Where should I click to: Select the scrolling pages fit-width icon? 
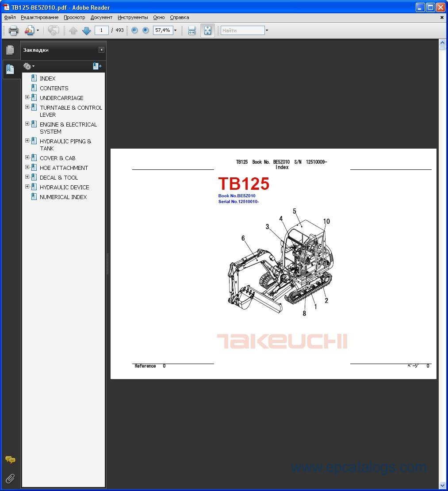(x=191, y=31)
